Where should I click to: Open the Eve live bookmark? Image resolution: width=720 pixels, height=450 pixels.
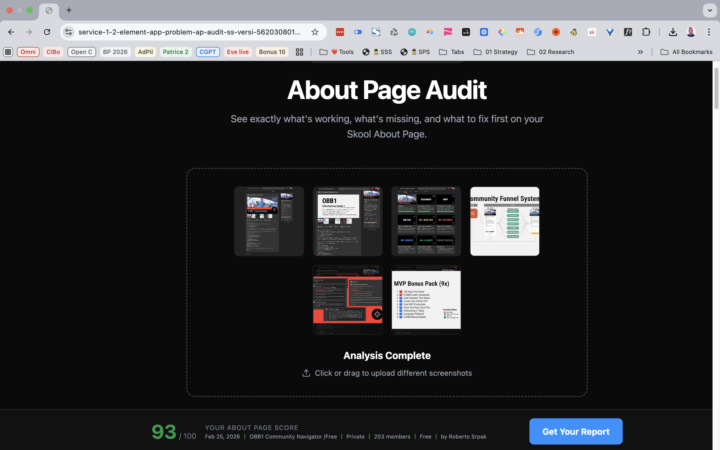(x=237, y=52)
